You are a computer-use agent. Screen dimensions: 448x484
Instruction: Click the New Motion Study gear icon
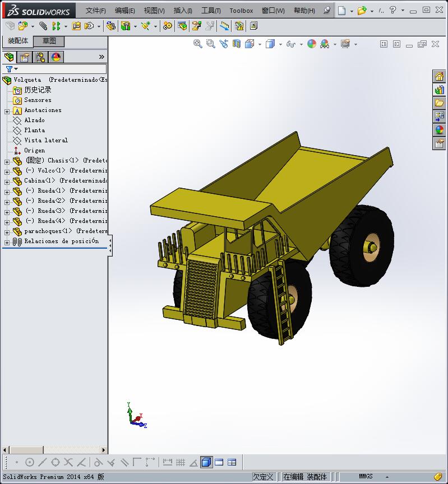pyautogui.click(x=168, y=26)
